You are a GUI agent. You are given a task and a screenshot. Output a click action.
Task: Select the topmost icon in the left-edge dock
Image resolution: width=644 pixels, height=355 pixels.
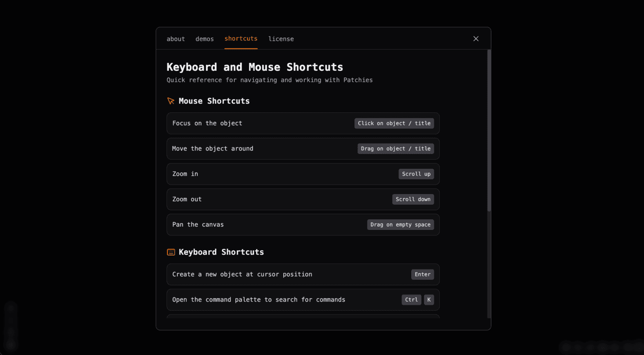pyautogui.click(x=11, y=308)
